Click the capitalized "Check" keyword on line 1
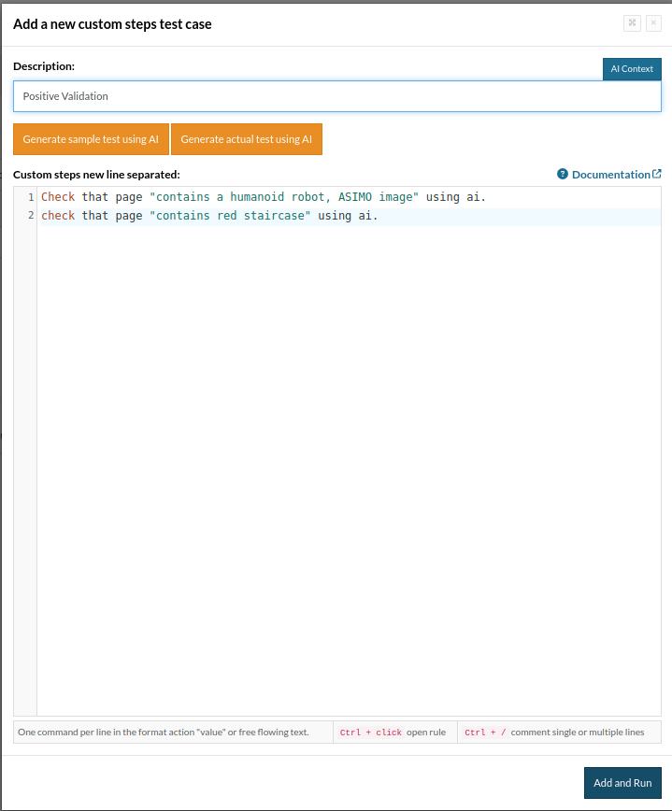 coord(58,197)
